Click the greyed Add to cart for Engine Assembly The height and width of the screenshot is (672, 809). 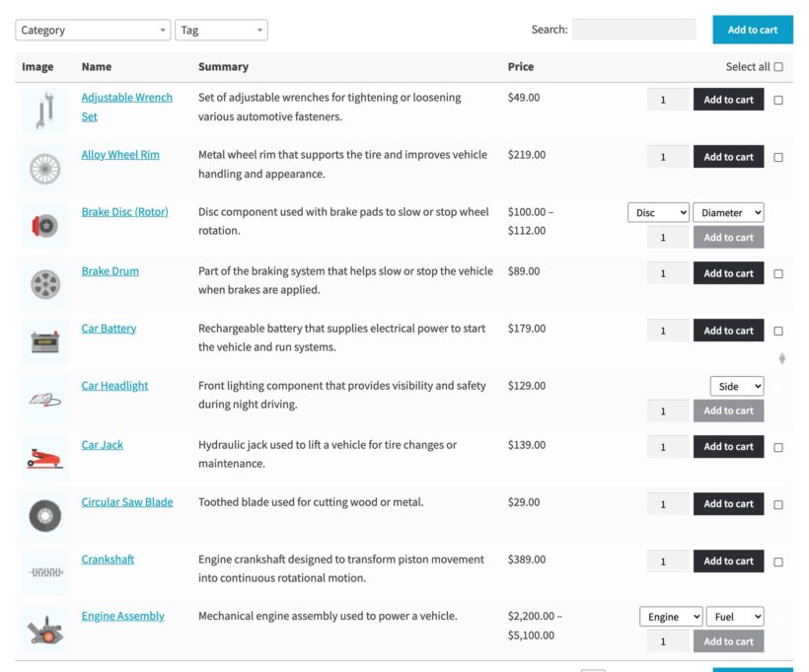728,641
